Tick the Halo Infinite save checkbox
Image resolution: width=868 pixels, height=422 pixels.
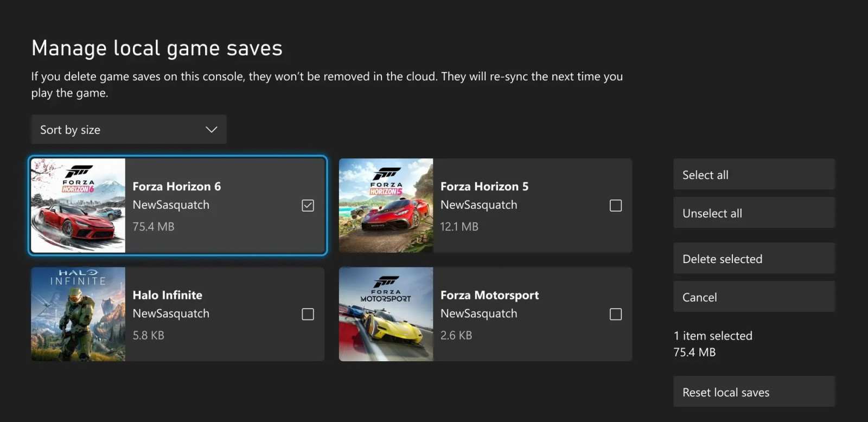click(x=308, y=314)
